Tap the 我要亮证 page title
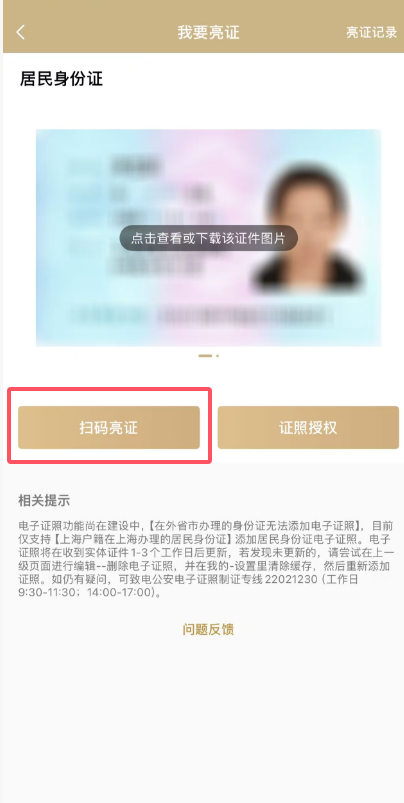This screenshot has height=803, width=404. (x=208, y=32)
